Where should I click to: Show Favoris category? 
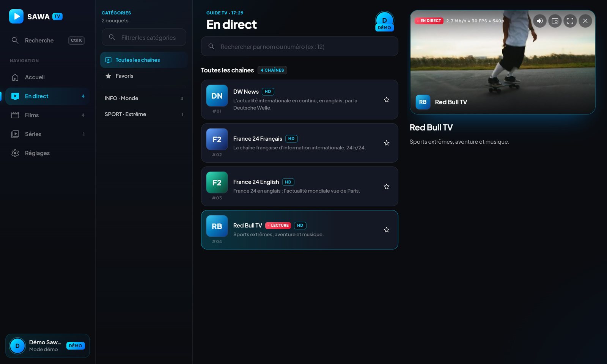click(x=144, y=76)
